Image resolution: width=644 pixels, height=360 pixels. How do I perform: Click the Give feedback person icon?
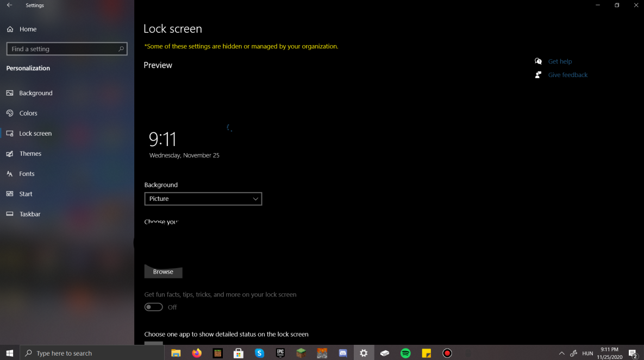pos(538,75)
